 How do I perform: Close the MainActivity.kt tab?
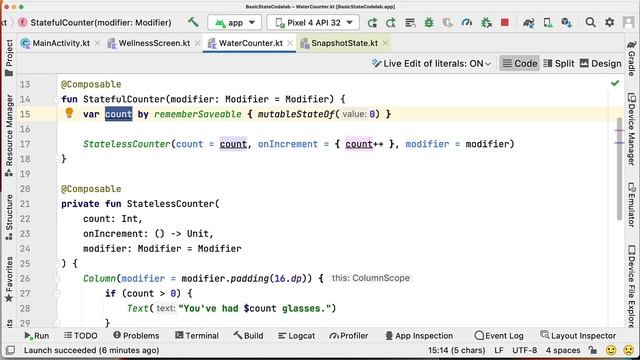coord(97,43)
